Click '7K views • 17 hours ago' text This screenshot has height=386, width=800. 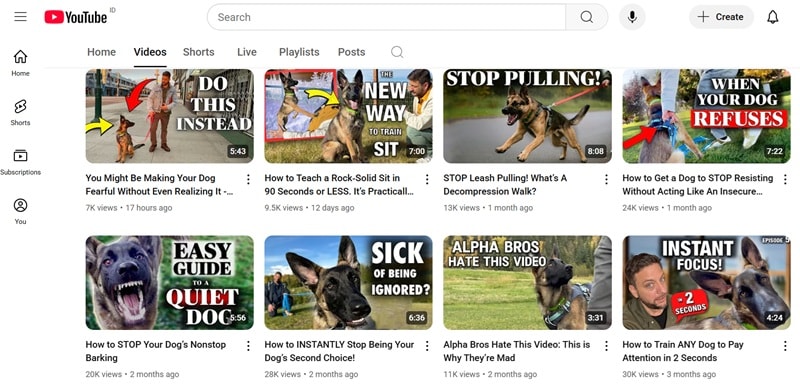point(129,208)
